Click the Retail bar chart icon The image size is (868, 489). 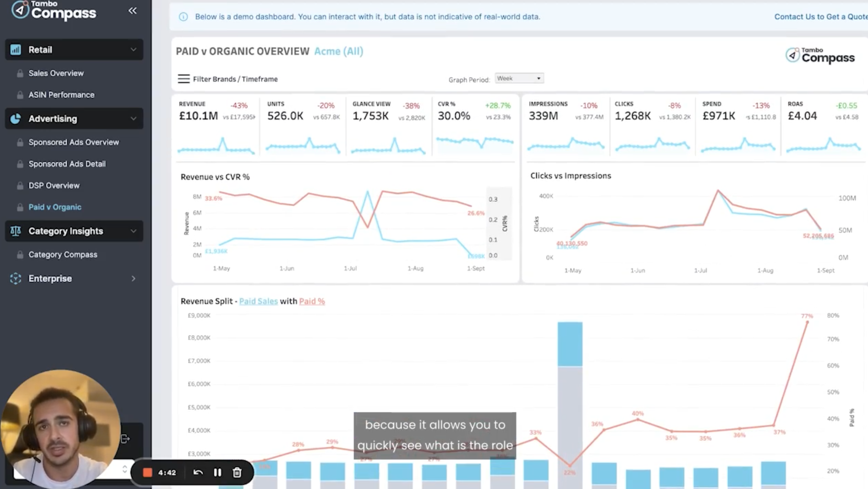(x=15, y=49)
